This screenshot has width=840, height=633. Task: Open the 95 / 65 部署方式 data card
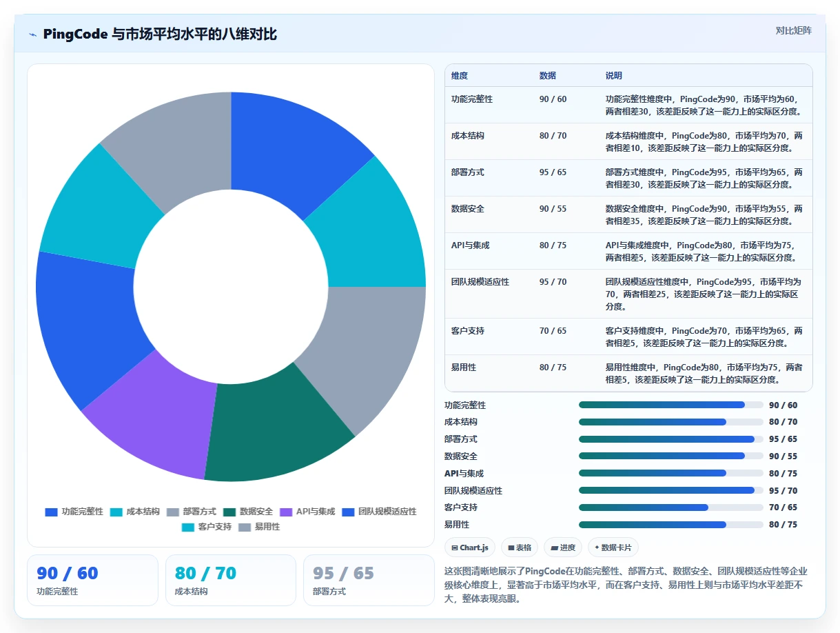pyautogui.click(x=369, y=581)
